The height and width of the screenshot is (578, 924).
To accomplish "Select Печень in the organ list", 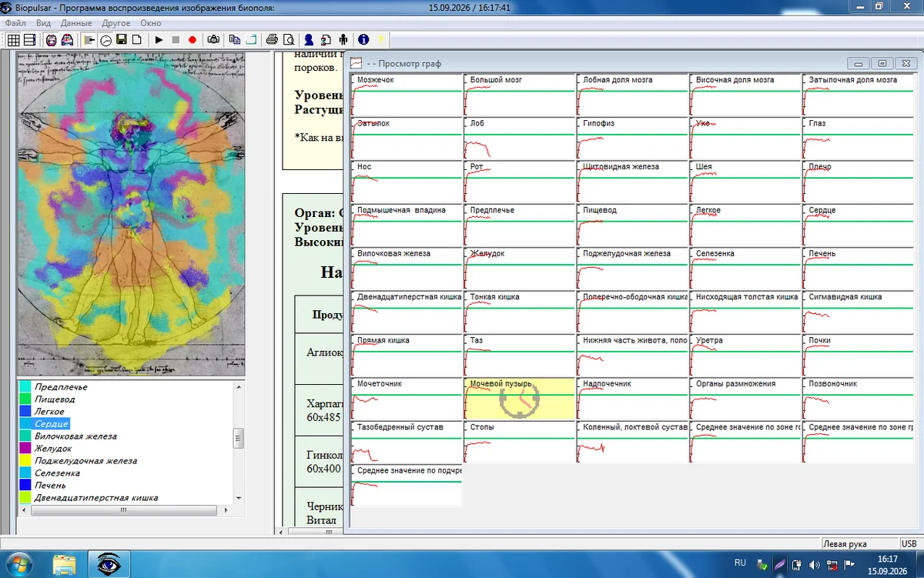I will point(50,486).
